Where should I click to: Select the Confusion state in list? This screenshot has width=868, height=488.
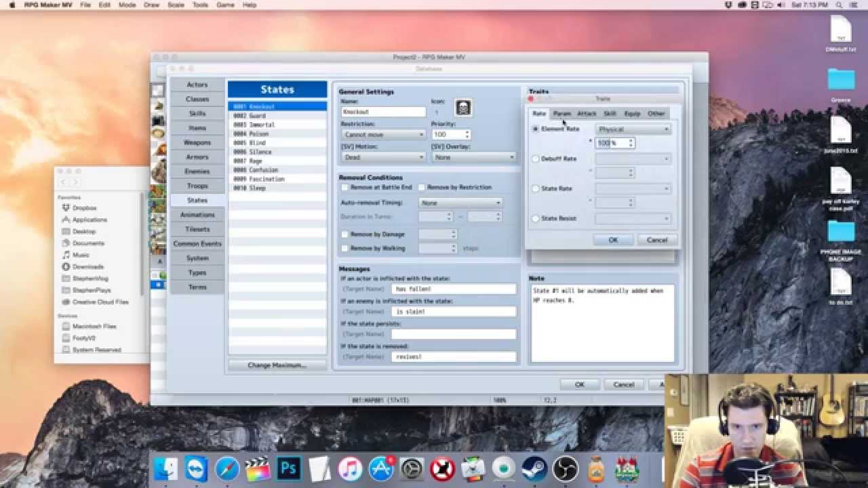277,170
